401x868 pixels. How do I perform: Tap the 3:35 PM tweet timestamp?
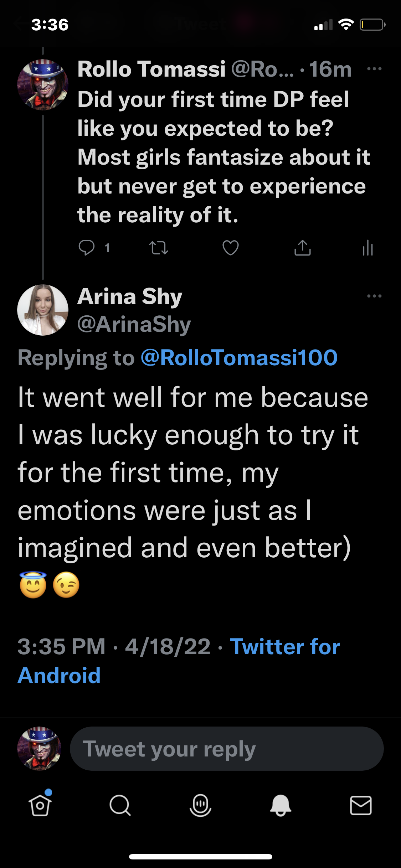[x=62, y=647]
